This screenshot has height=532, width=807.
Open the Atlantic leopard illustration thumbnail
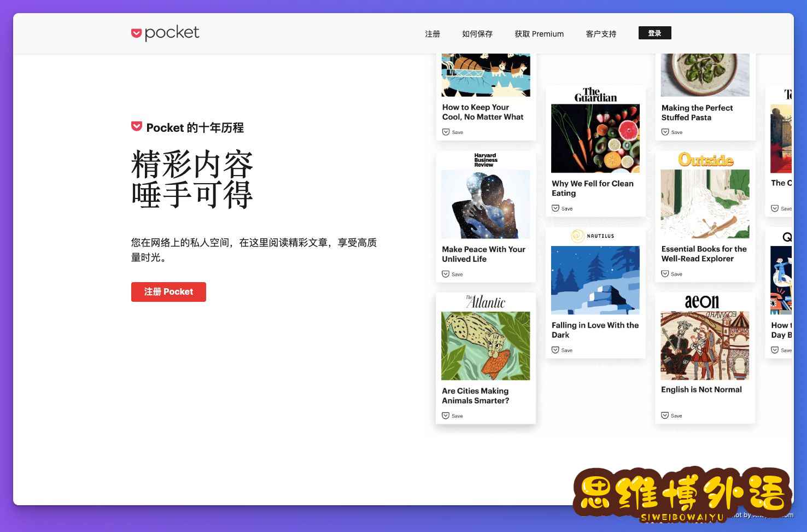(x=486, y=346)
